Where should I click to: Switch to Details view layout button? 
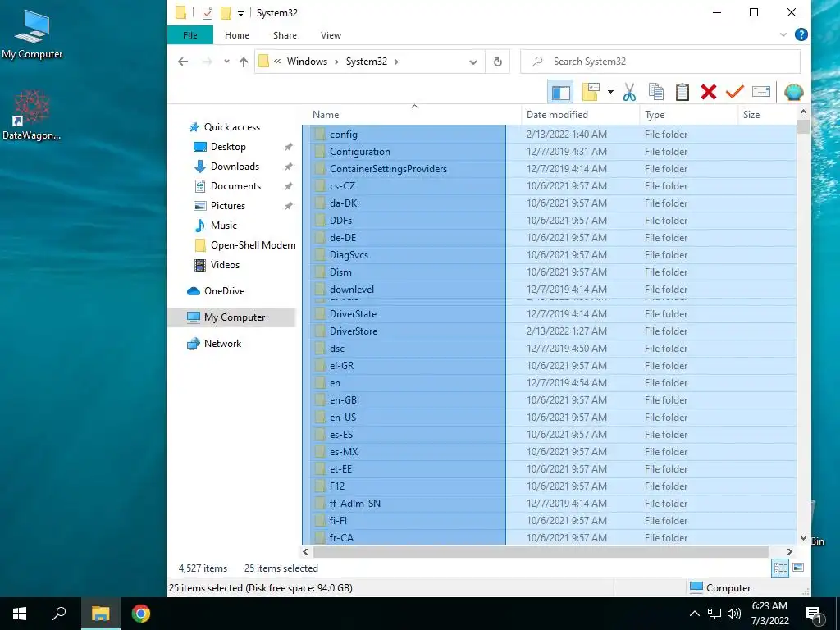tap(780, 568)
